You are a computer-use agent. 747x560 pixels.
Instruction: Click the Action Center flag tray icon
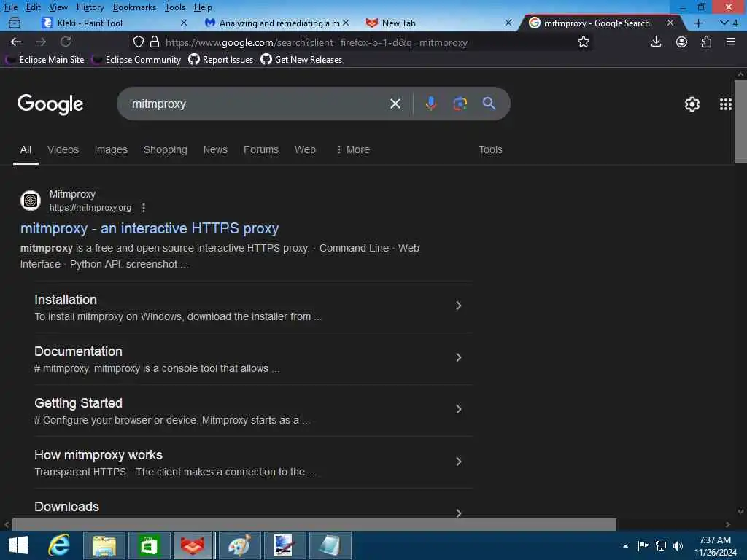pos(643,545)
